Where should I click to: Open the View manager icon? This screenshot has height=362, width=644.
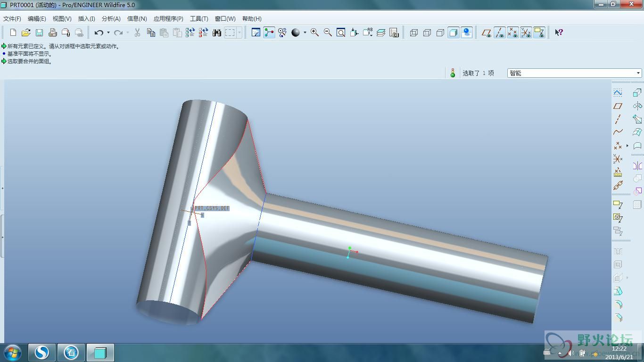[x=394, y=33]
